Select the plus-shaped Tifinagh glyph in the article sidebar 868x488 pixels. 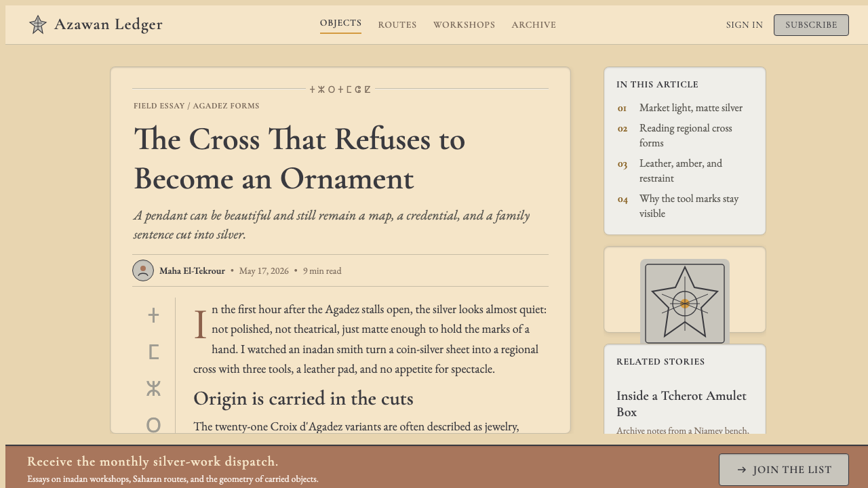[154, 315]
